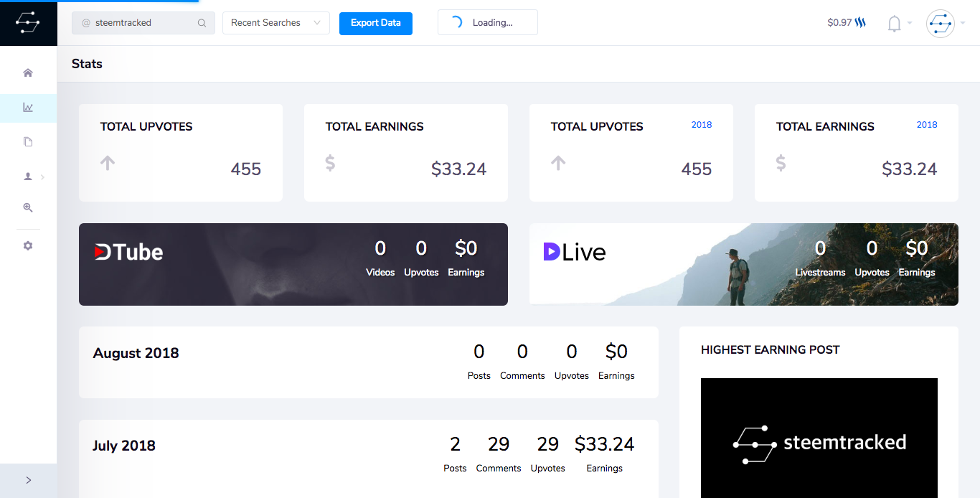Open the steemtracked highest earning post thumbnail
980x498 pixels.
tap(819, 438)
